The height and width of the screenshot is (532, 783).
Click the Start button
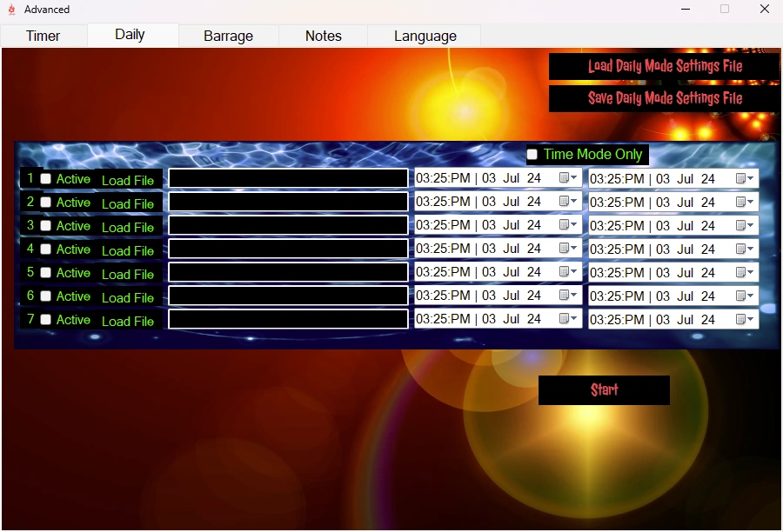point(604,389)
